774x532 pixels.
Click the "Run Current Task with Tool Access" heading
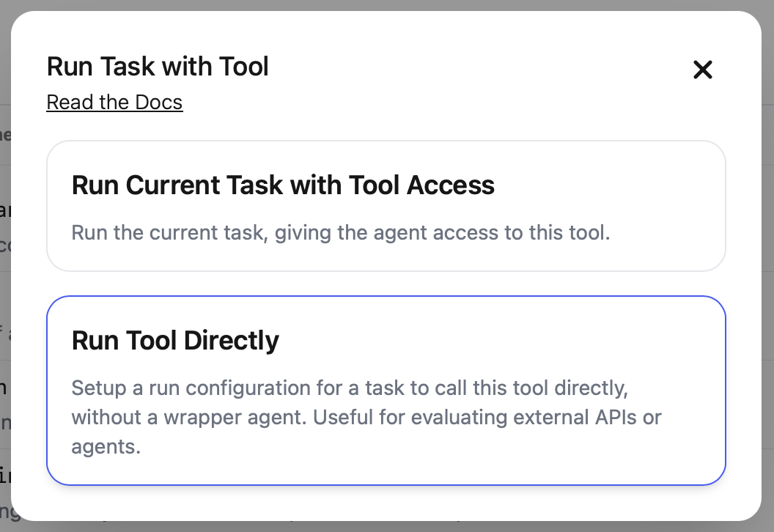(x=283, y=185)
